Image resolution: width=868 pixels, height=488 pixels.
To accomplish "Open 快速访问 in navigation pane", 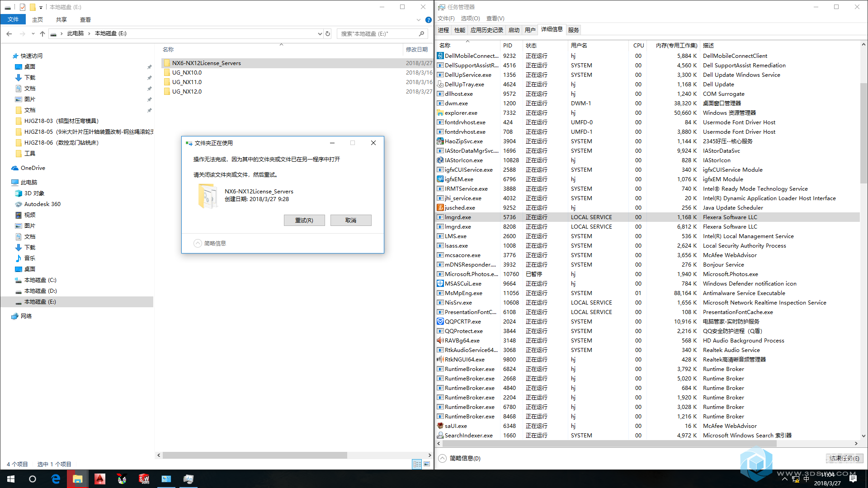I will (31, 56).
